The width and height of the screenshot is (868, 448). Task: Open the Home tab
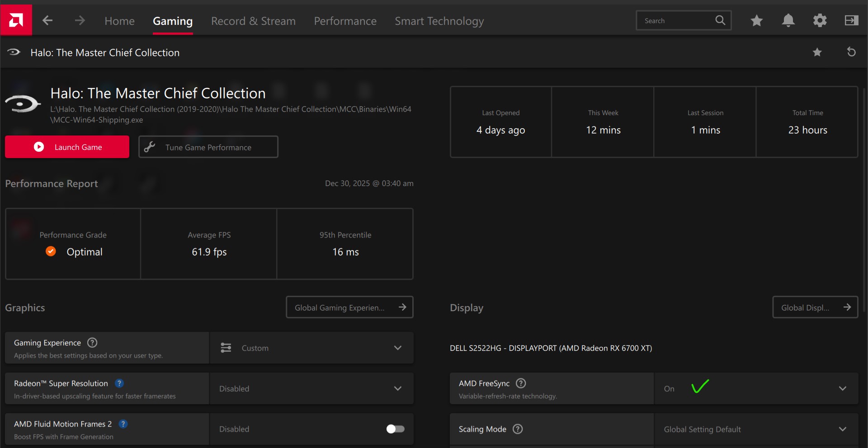coord(120,21)
